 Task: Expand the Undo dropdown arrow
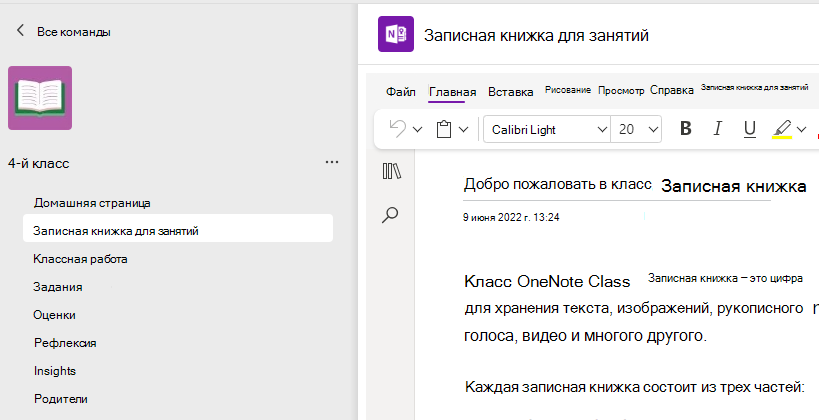[x=417, y=129]
